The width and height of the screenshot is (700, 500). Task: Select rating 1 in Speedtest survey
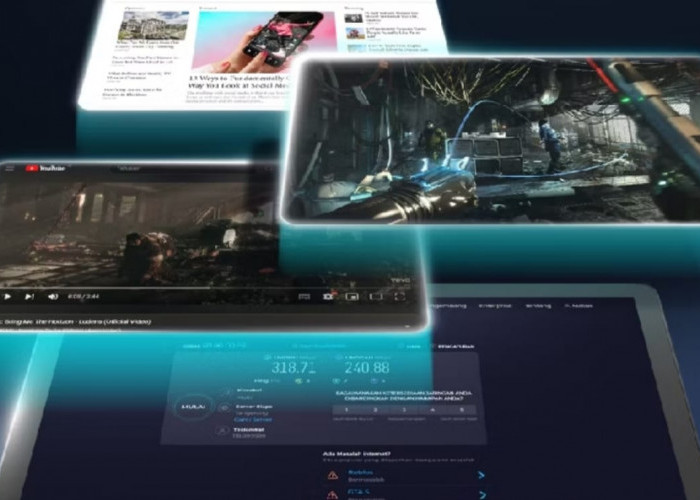349,409
